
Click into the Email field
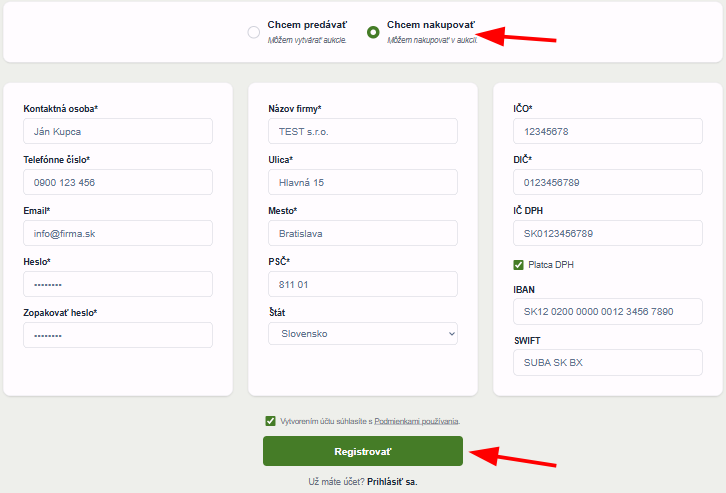point(118,233)
